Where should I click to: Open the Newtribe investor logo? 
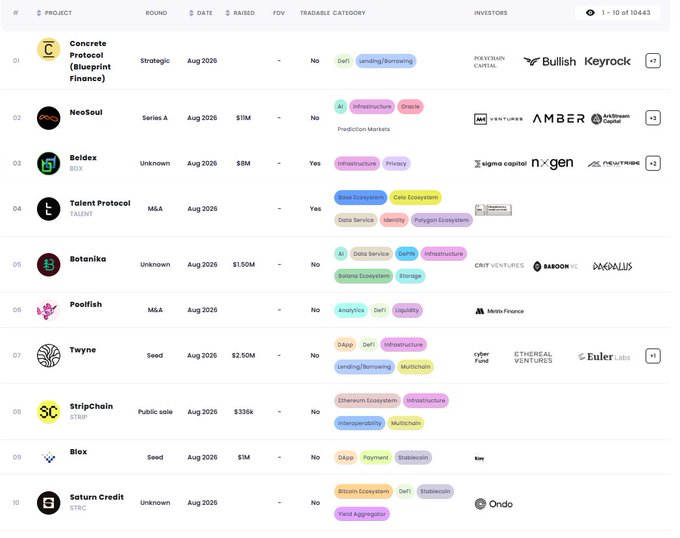tap(614, 163)
